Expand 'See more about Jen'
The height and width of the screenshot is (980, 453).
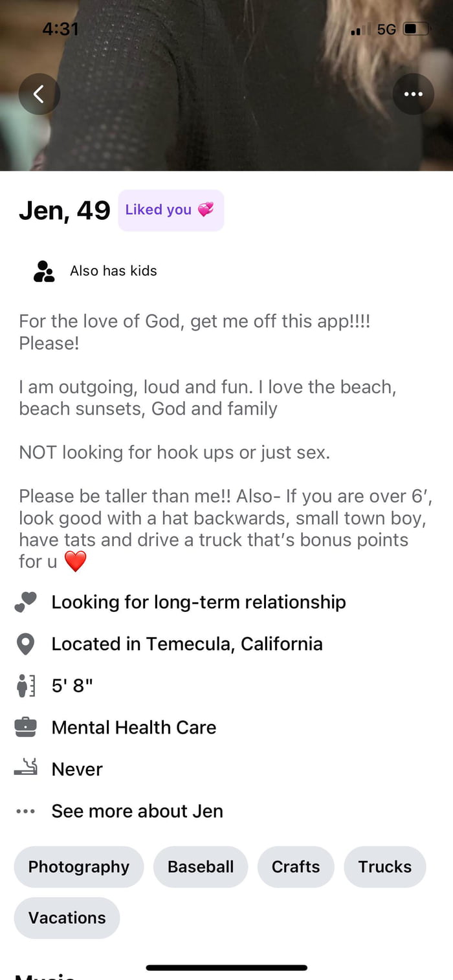[x=137, y=811]
